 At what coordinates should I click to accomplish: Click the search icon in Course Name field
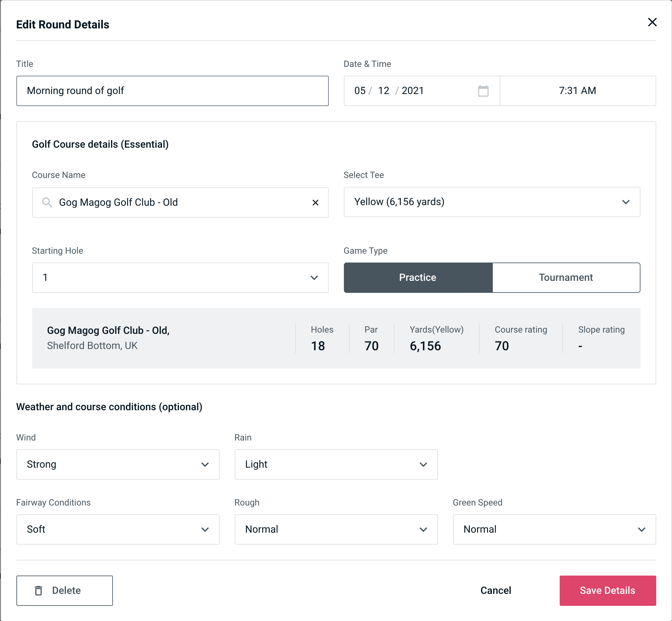[x=47, y=202]
